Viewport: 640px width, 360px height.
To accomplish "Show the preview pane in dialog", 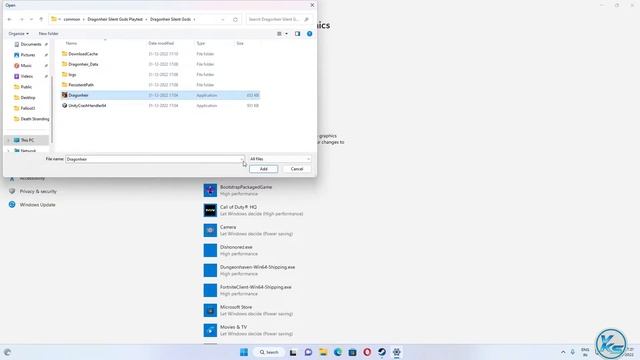I will coord(298,33).
